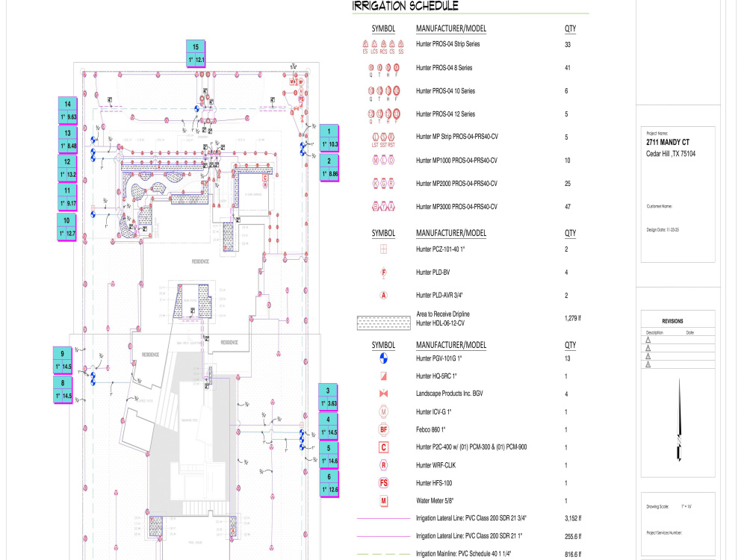Click the Hunter WRF-CLIK R sensor symbol
This screenshot has width=747, height=560.
click(x=383, y=465)
